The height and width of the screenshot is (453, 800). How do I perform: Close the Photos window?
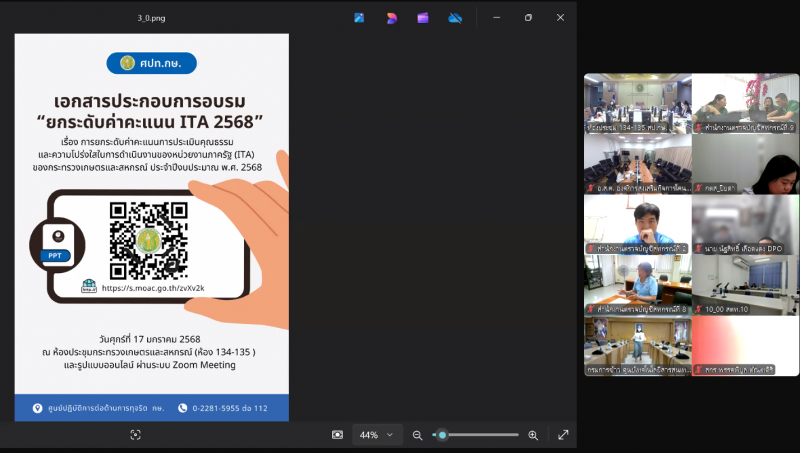(560, 17)
